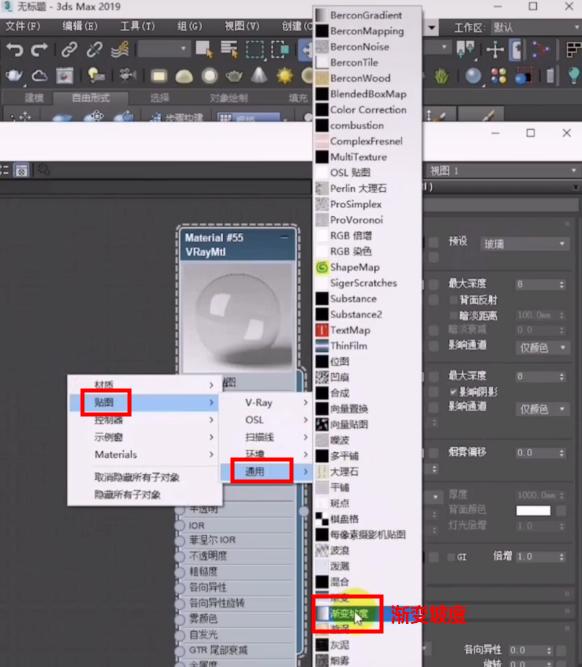Switch to the 自由形式 ribbon tab

tap(91, 98)
